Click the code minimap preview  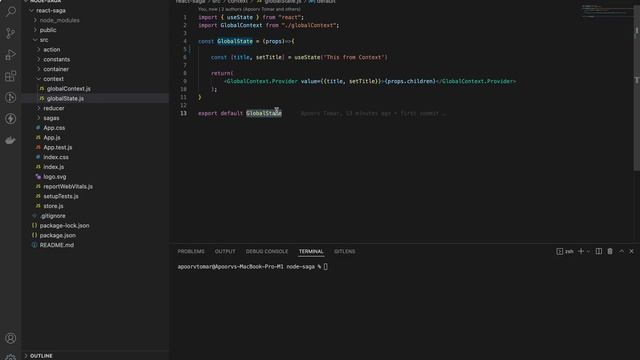(606, 11)
